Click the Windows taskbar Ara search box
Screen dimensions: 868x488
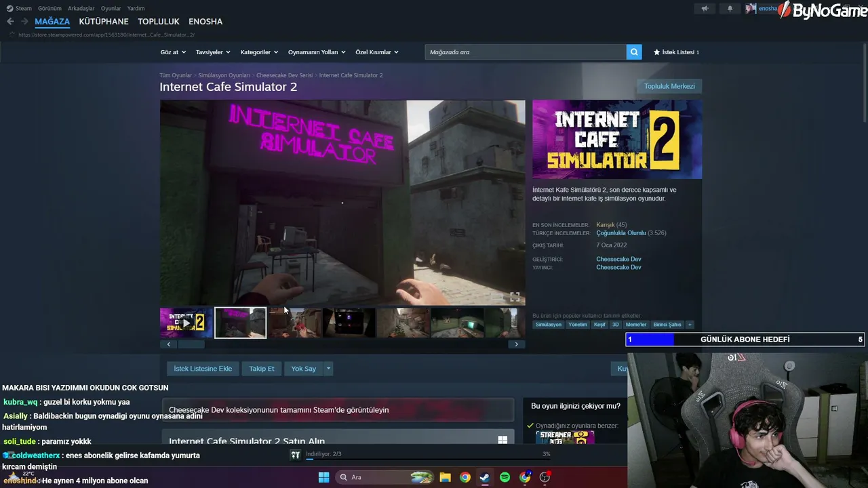385,477
